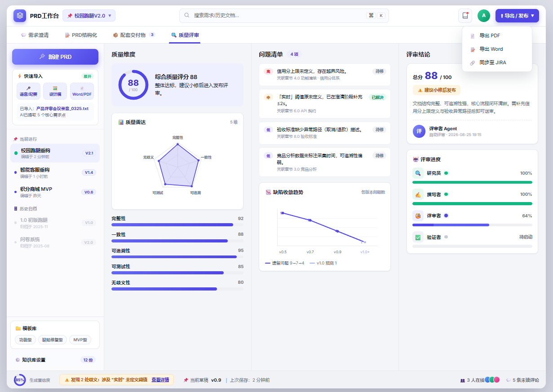
Task: Click the 研究员 researcher role icon
Action: 418,173
